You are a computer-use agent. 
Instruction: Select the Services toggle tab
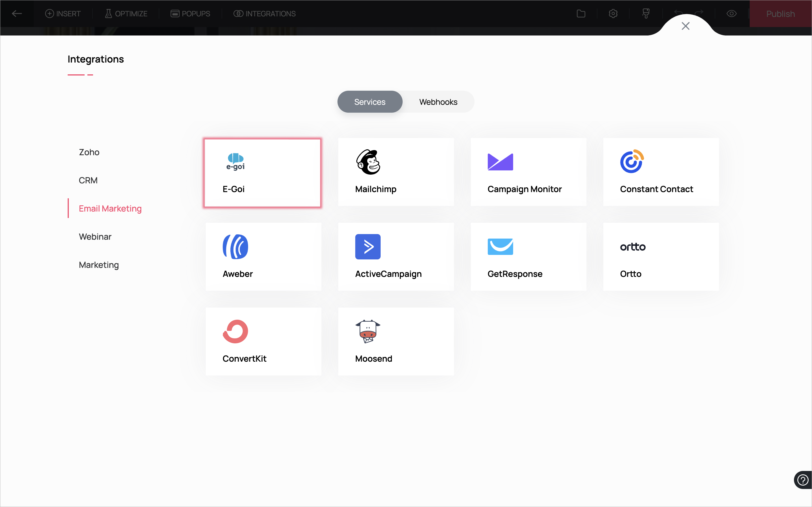[x=370, y=102]
